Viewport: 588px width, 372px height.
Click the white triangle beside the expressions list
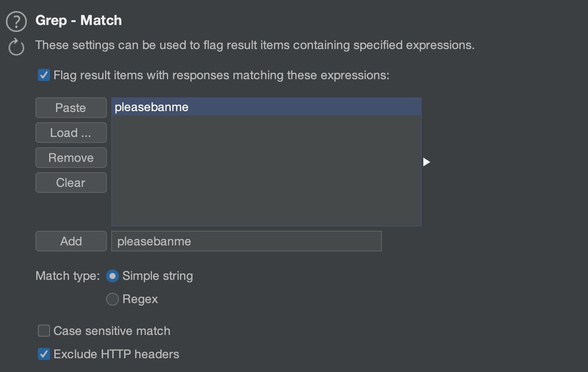click(x=426, y=162)
